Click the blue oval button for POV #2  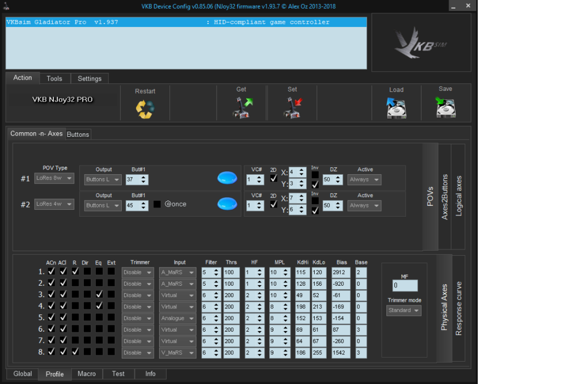(227, 203)
